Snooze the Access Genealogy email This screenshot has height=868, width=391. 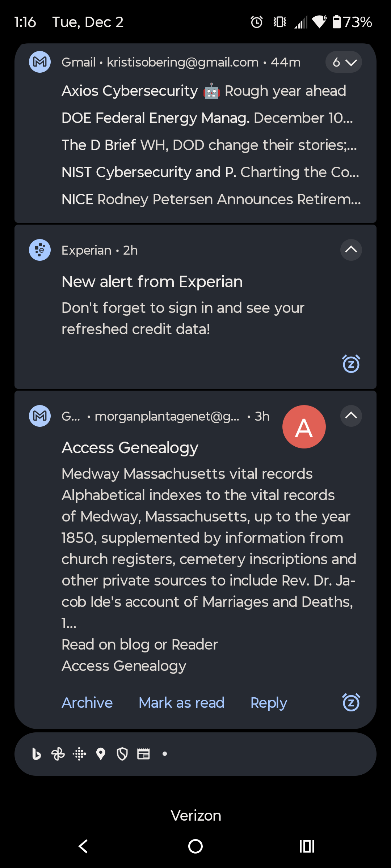pyautogui.click(x=350, y=703)
